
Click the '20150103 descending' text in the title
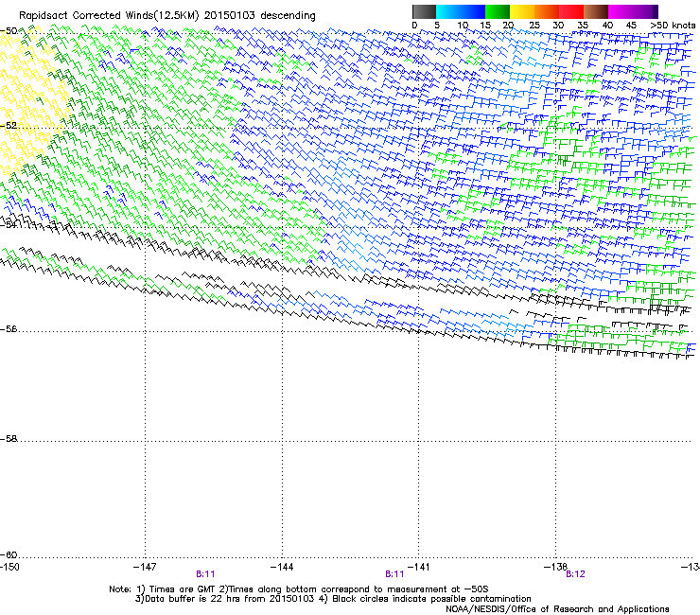click(x=260, y=16)
